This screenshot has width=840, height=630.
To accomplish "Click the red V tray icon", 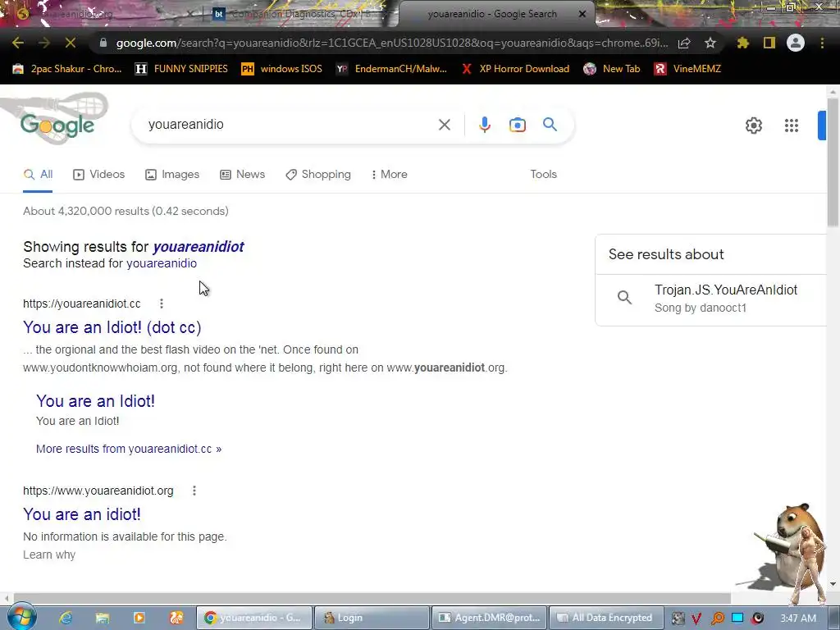I will tap(696, 619).
